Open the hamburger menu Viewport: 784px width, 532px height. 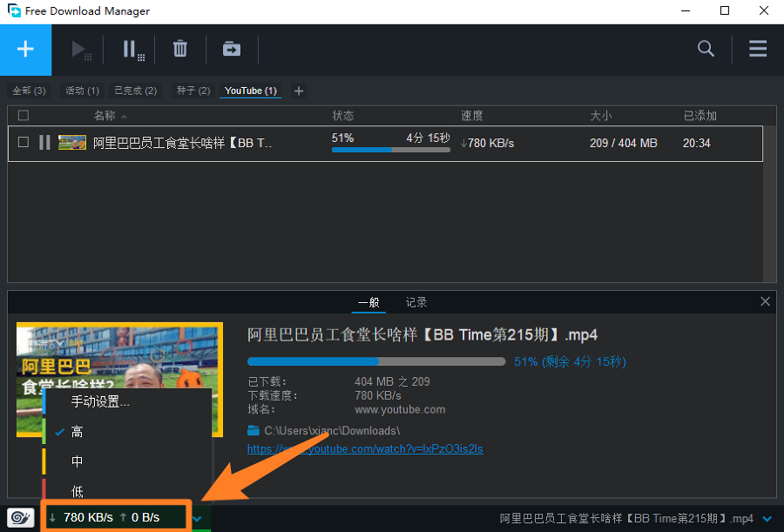757,50
